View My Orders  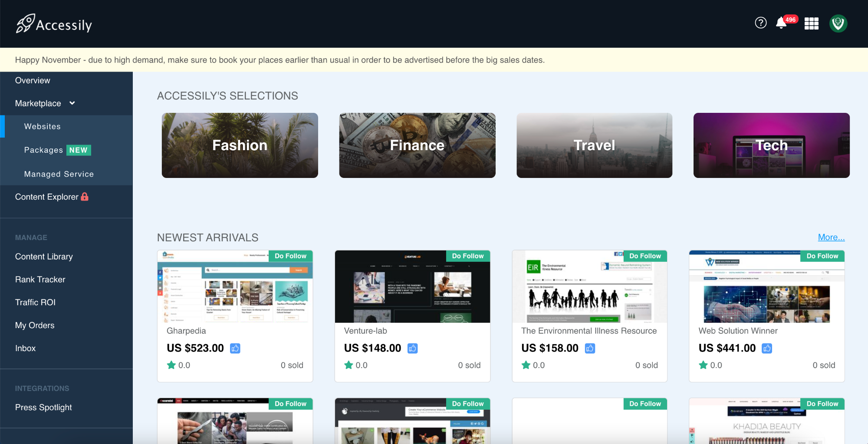click(35, 325)
